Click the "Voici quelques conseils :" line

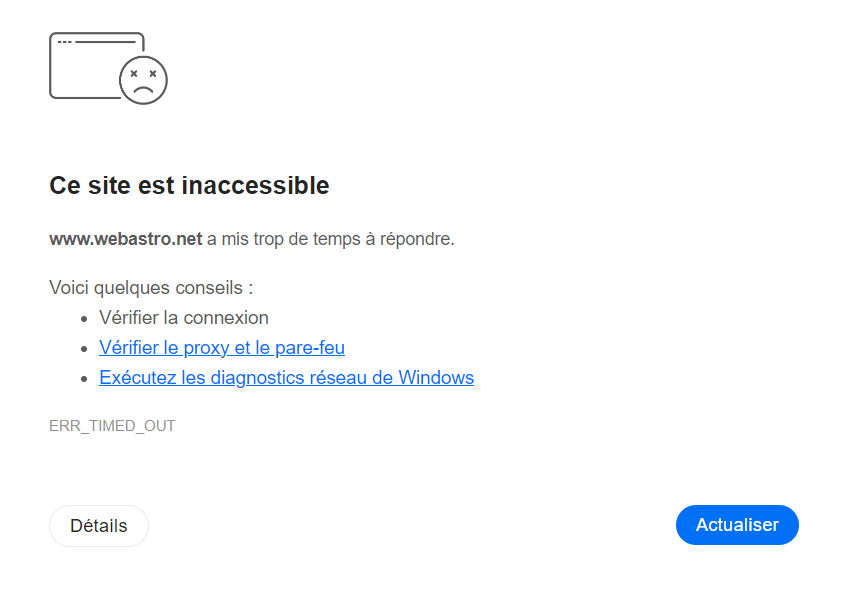pos(151,288)
